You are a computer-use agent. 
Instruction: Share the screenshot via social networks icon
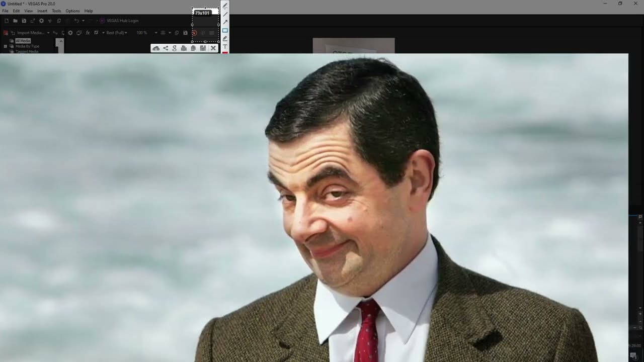tap(166, 48)
